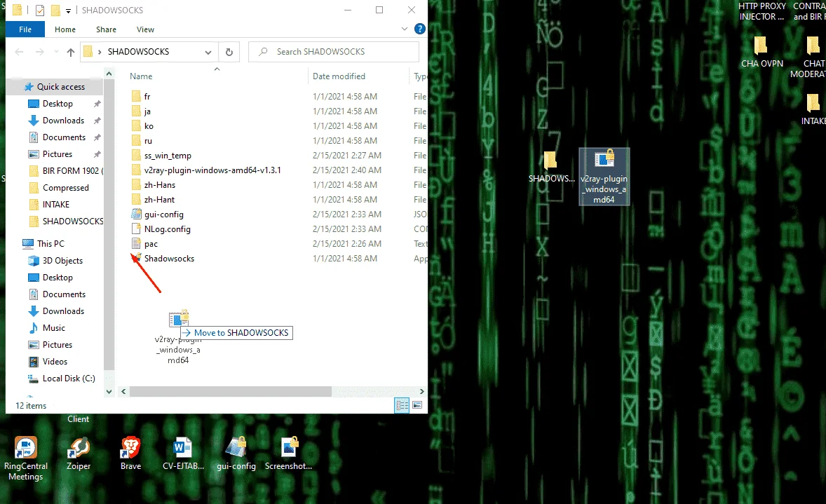Refresh the SHADOWSOCKS folder view
The image size is (826, 504).
coord(229,52)
